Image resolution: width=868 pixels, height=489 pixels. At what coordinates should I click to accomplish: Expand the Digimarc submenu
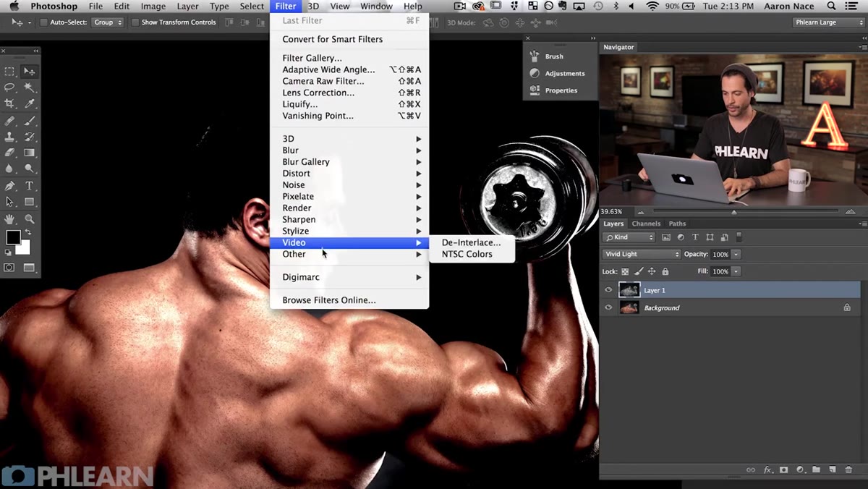(349, 277)
